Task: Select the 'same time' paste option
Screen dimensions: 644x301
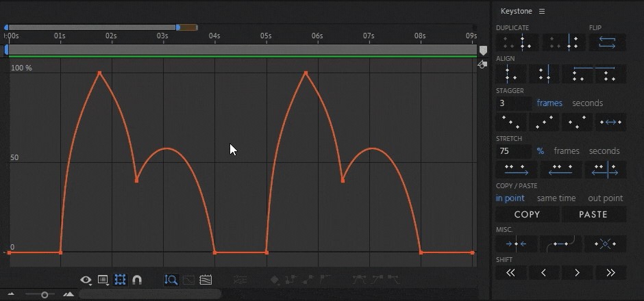Action: click(x=556, y=198)
